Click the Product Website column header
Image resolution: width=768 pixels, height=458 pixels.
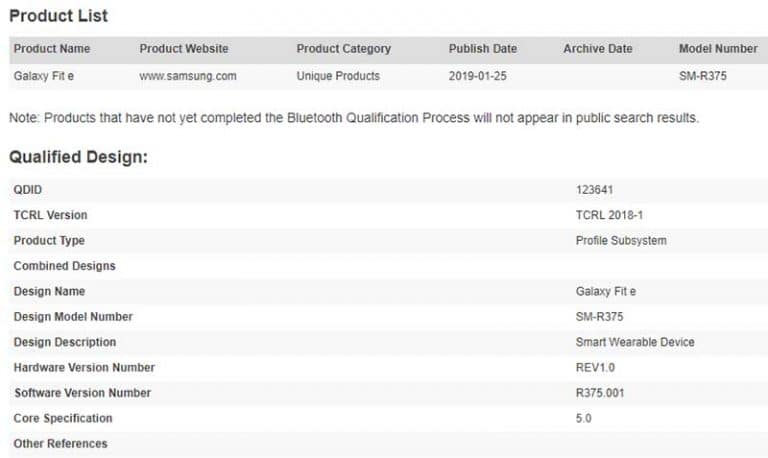pos(184,49)
